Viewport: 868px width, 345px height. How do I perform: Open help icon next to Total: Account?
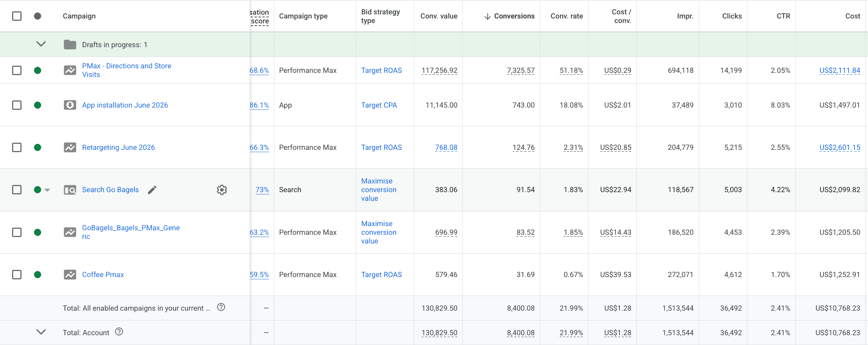pyautogui.click(x=119, y=332)
